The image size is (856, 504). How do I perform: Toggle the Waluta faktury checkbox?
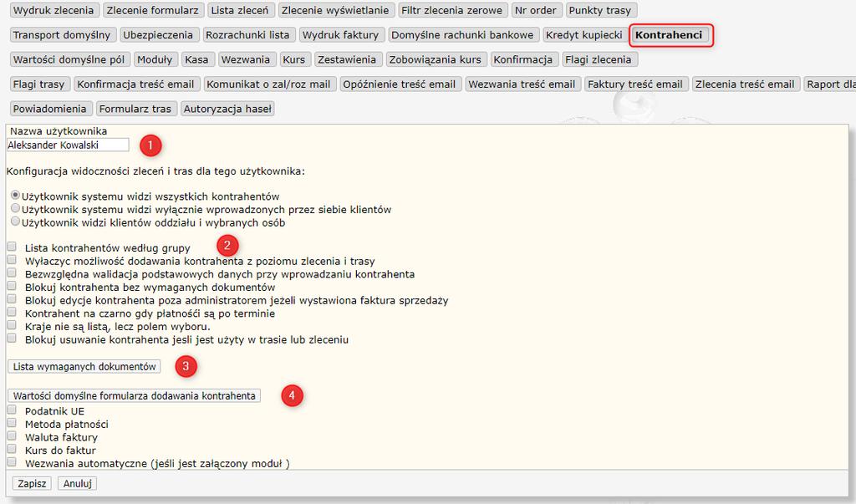12,436
